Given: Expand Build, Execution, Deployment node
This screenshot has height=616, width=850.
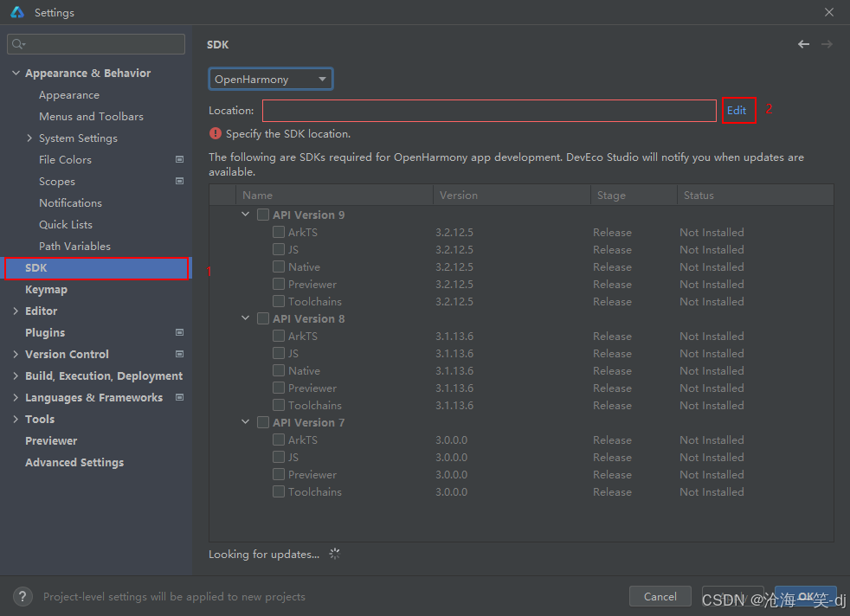Looking at the screenshot, I should [x=16, y=375].
